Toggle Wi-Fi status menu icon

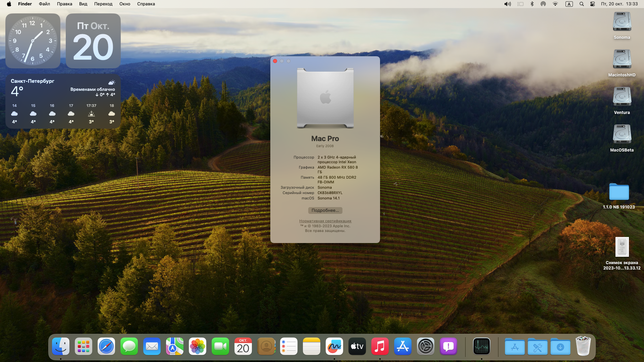click(555, 4)
